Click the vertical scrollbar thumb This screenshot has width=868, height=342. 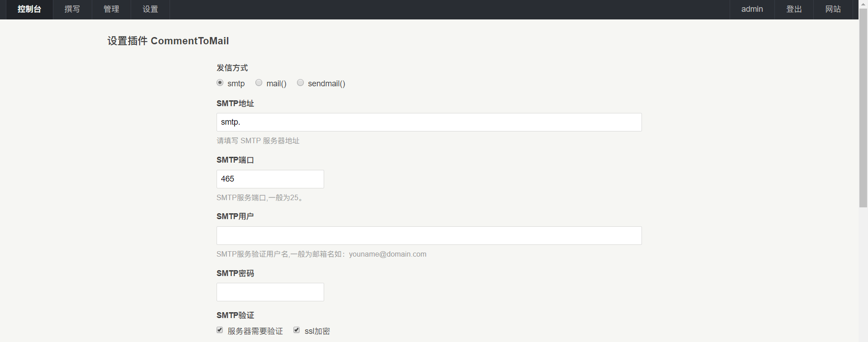coord(863,108)
